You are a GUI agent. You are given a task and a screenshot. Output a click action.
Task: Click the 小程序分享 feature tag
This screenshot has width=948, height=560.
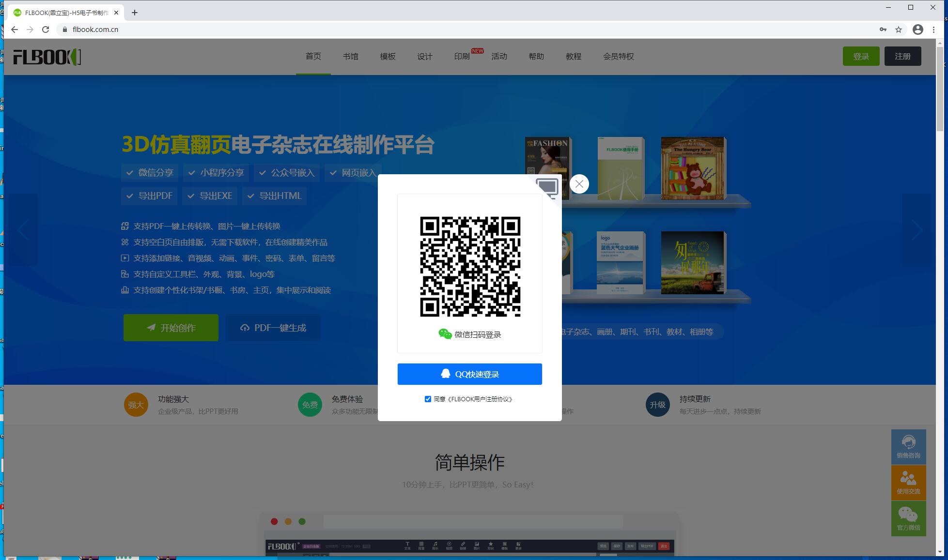coord(216,172)
